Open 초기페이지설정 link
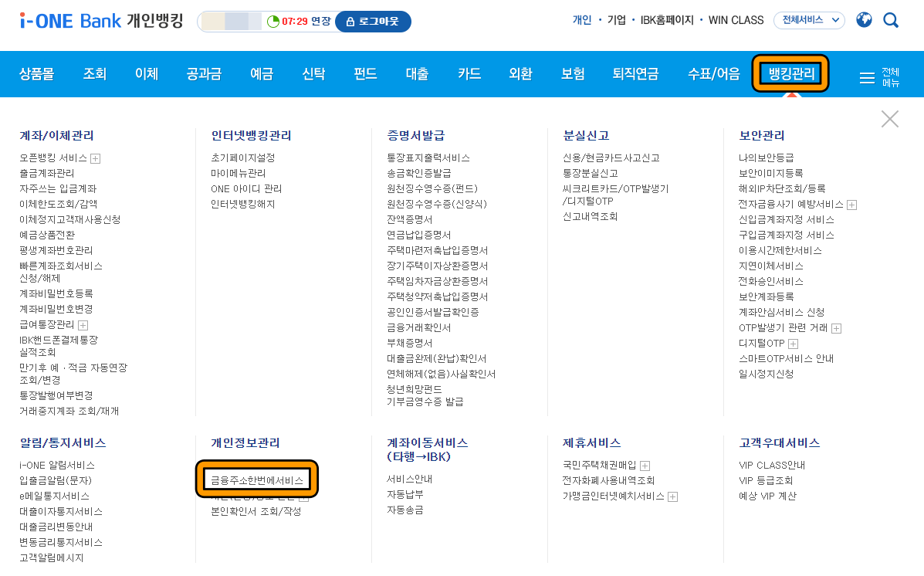This screenshot has height=576, width=924. [x=243, y=158]
